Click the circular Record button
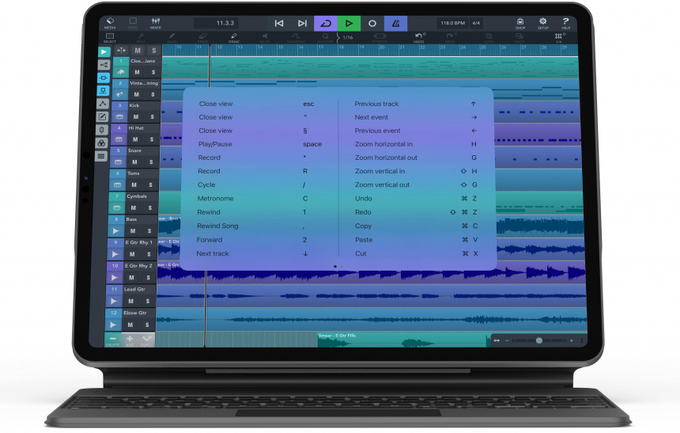Screen dimensions: 680x433 pyautogui.click(x=372, y=23)
